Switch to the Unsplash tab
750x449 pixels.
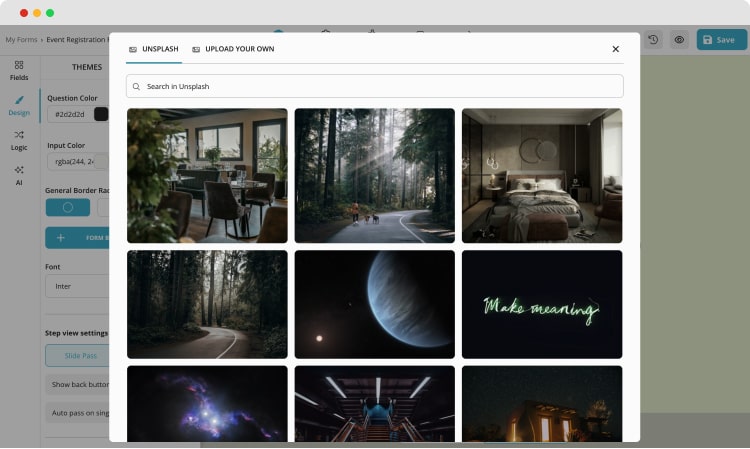point(154,49)
